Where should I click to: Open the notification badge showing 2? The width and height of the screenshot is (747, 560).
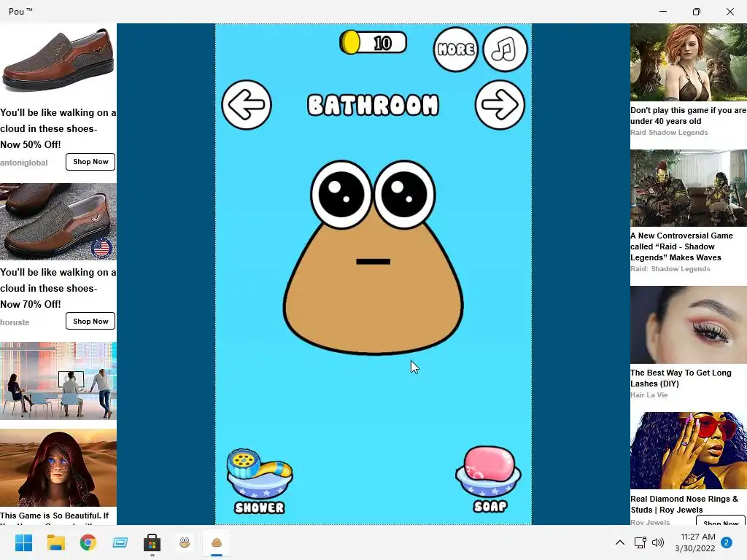coord(727,542)
